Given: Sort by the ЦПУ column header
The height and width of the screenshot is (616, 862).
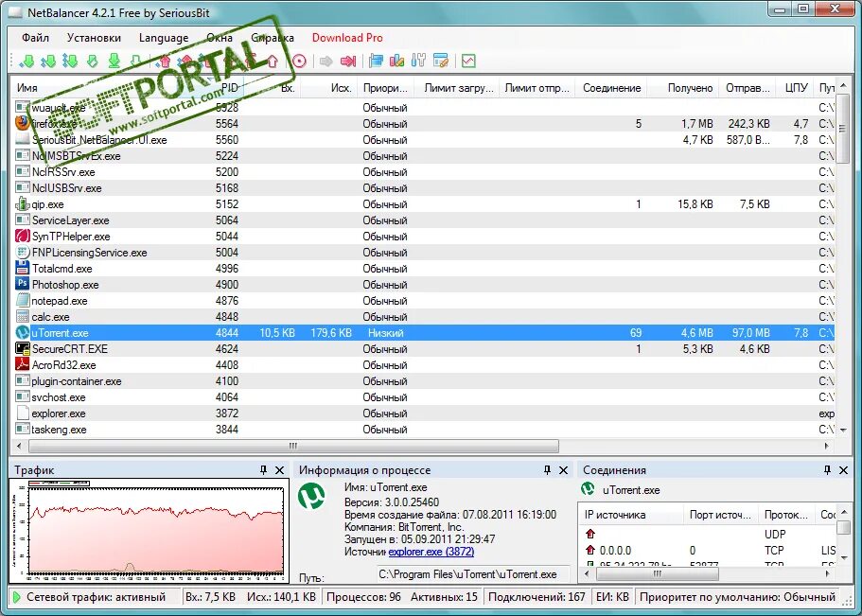Looking at the screenshot, I should coord(796,87).
